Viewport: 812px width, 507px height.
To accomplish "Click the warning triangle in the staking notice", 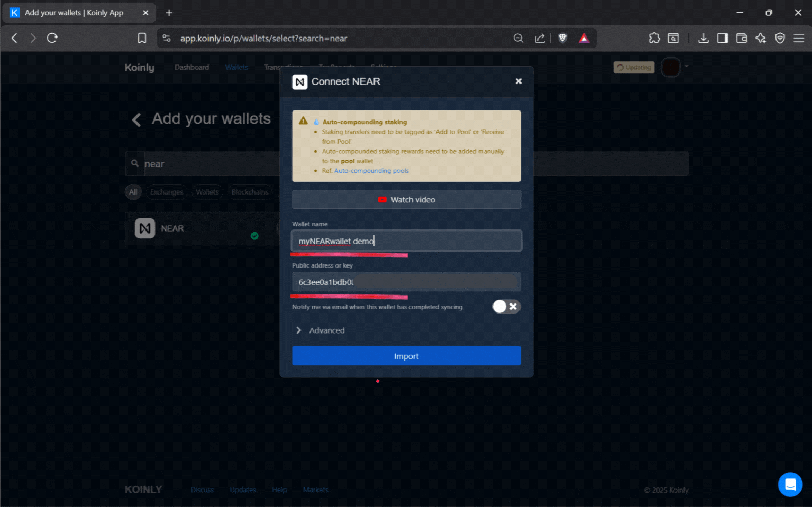I will [303, 121].
